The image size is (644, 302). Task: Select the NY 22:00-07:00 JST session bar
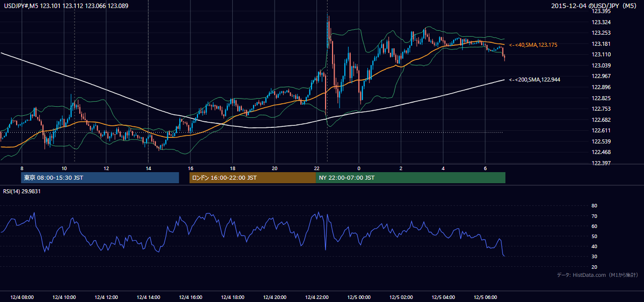411,178
